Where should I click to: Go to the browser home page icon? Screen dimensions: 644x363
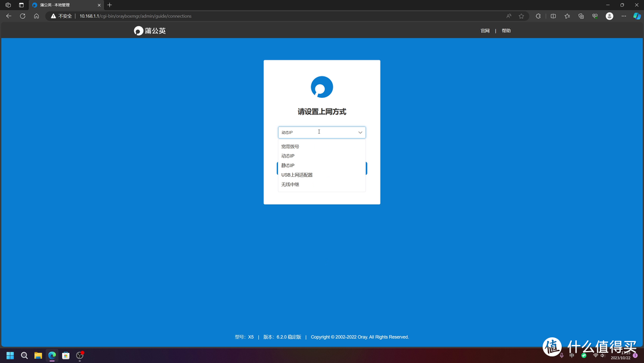[x=36, y=16]
